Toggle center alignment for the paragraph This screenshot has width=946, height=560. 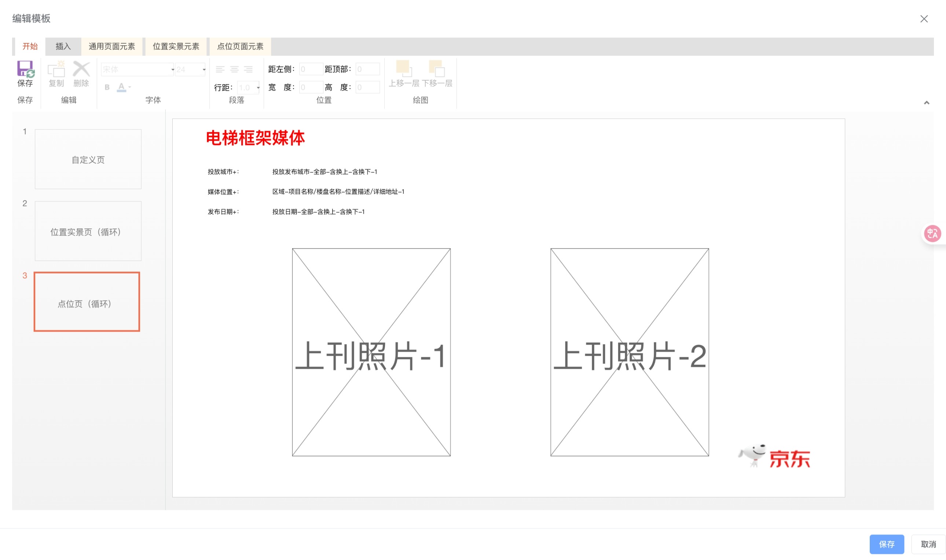235,69
